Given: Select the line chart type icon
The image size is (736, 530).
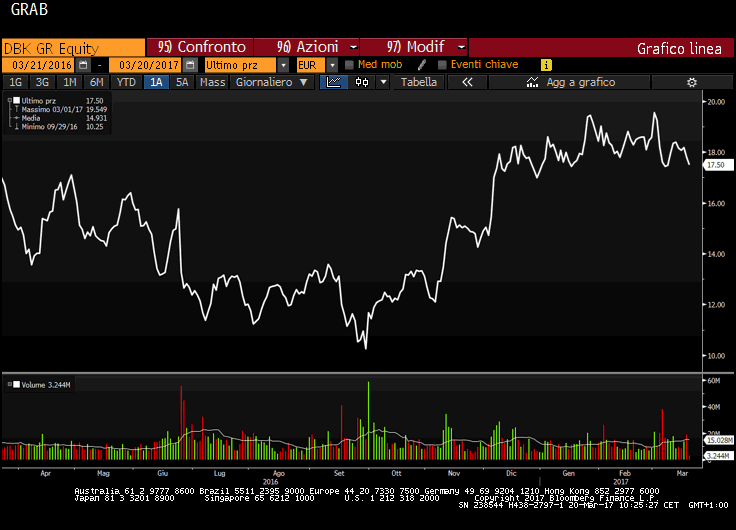Looking at the screenshot, I should tap(335, 82).
